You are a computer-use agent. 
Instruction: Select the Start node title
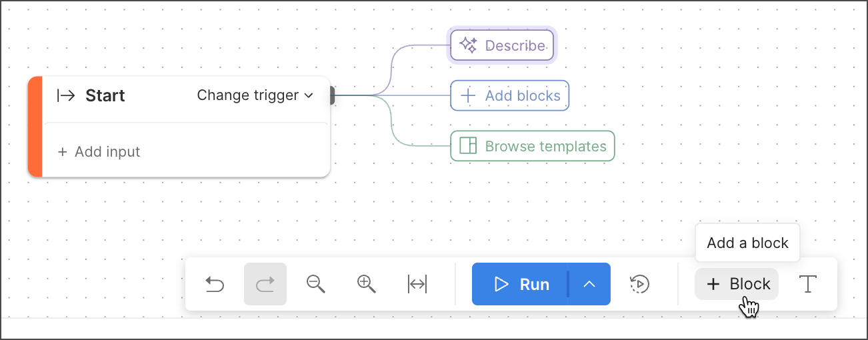click(105, 96)
